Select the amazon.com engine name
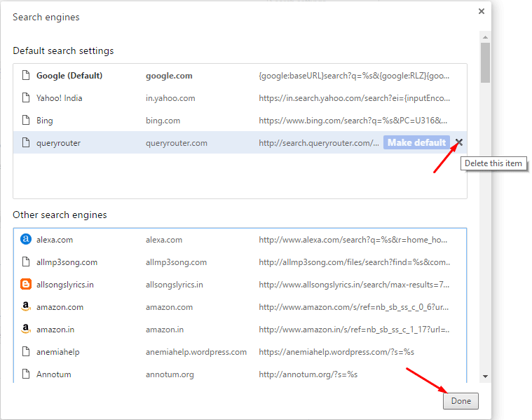 click(60, 307)
